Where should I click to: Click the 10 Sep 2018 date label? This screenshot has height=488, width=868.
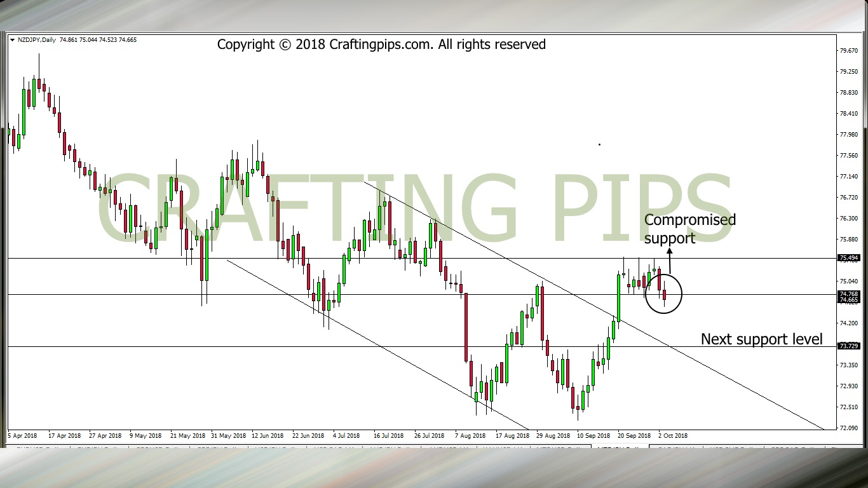coord(594,436)
